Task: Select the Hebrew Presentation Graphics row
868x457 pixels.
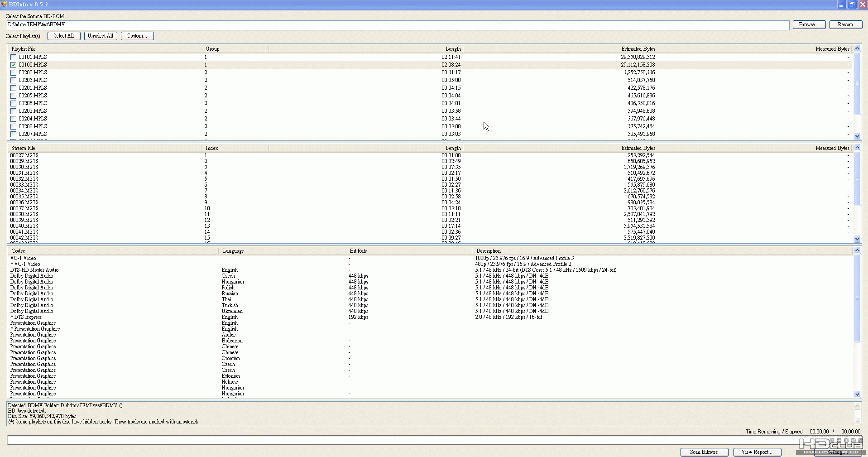Action: pos(430,382)
